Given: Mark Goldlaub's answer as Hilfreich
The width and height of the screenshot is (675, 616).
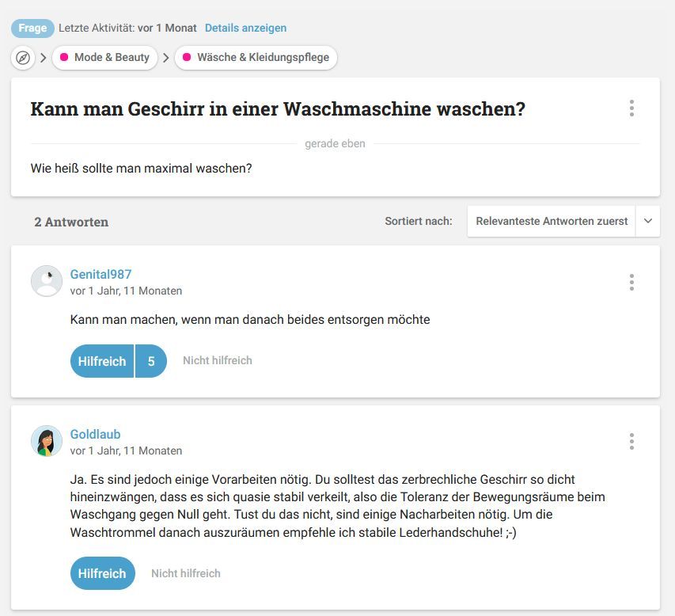Looking at the screenshot, I should coord(102,573).
